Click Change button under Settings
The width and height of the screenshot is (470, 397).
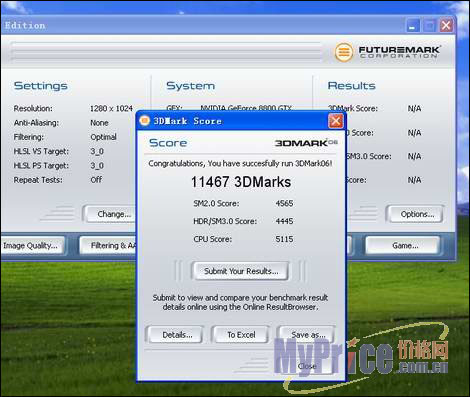111,214
